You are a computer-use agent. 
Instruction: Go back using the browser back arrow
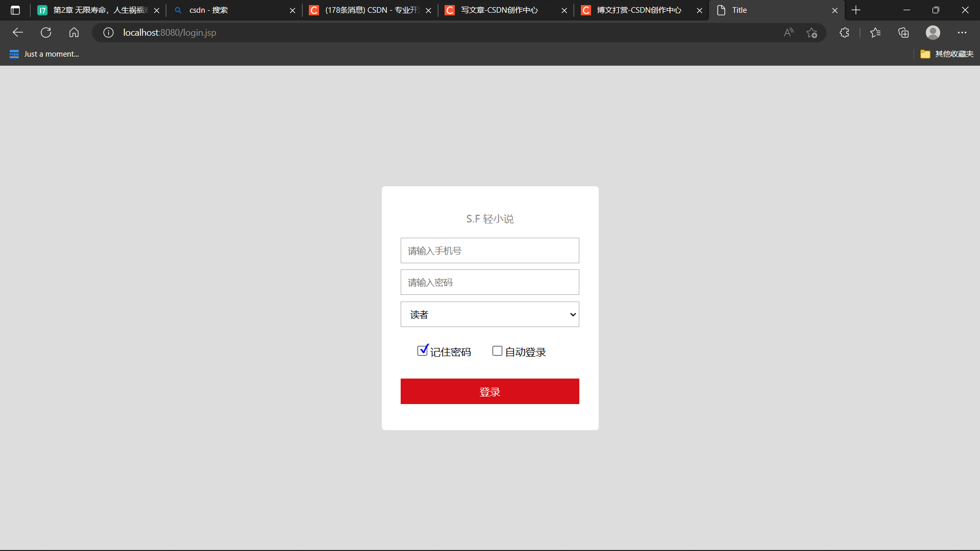[x=18, y=33]
